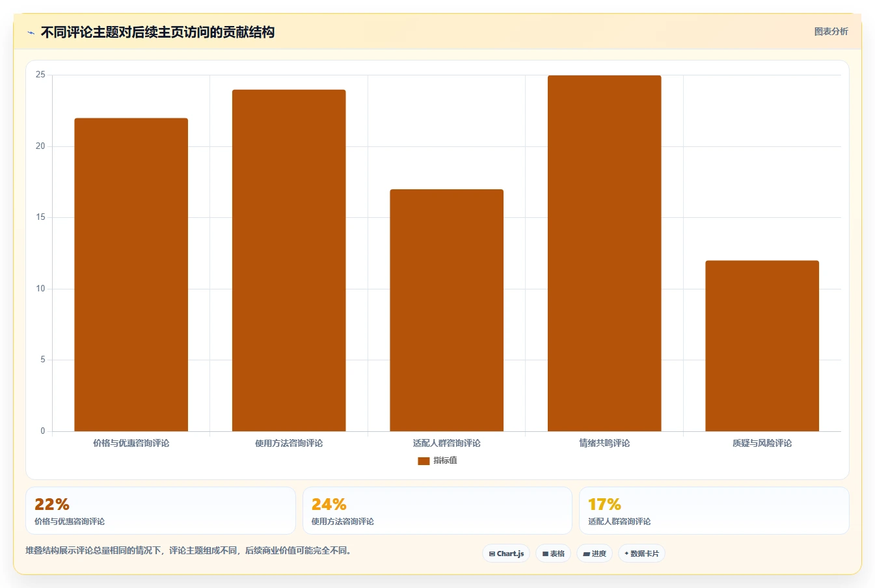
Task: Select the 进度 tag
Action: [595, 554]
